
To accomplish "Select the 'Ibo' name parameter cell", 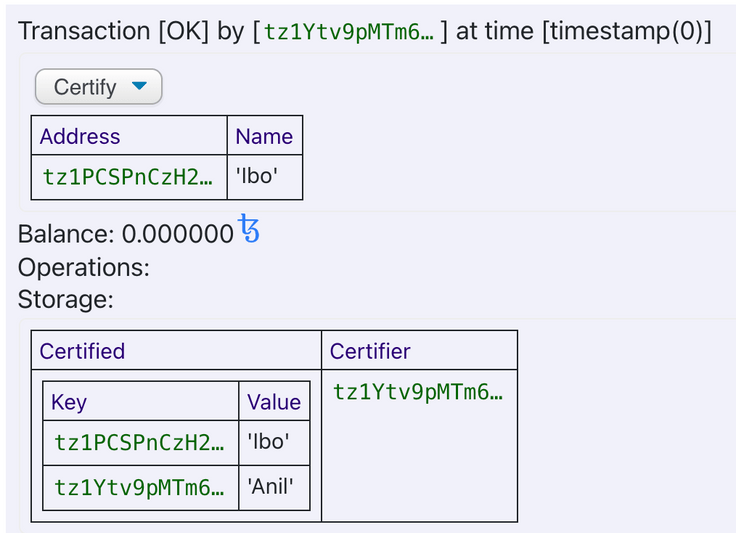I will [265, 177].
